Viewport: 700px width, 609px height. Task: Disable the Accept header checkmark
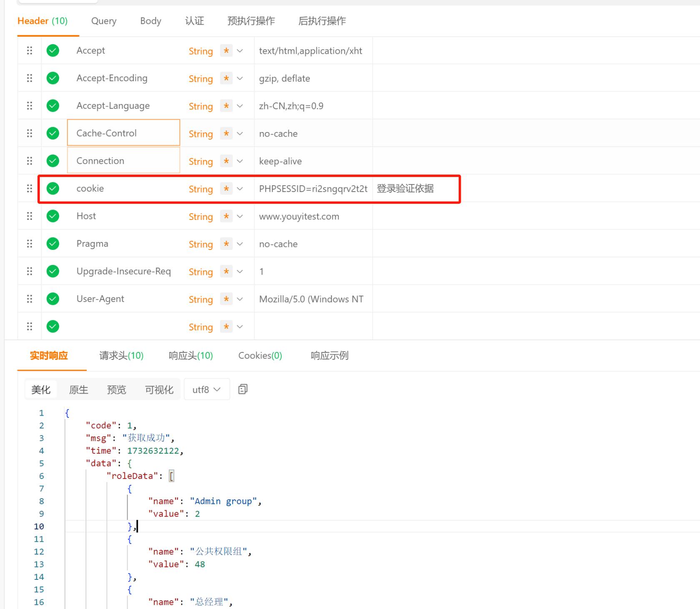click(x=53, y=50)
